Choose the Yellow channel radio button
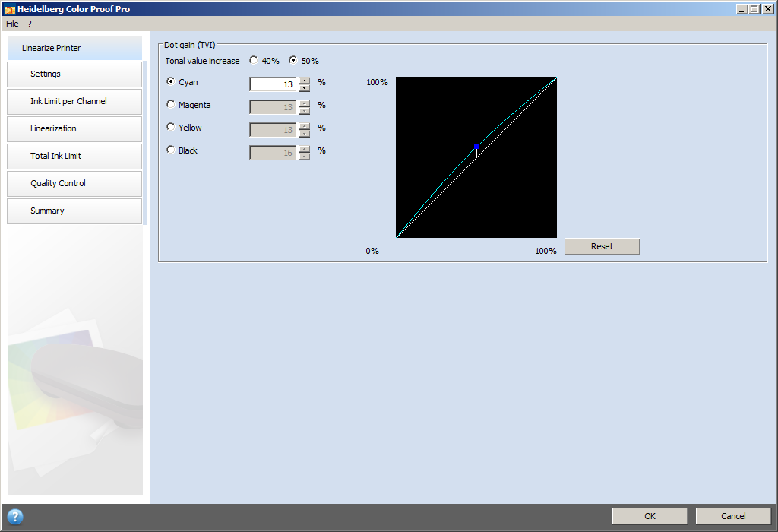The image size is (778, 532). point(171,127)
